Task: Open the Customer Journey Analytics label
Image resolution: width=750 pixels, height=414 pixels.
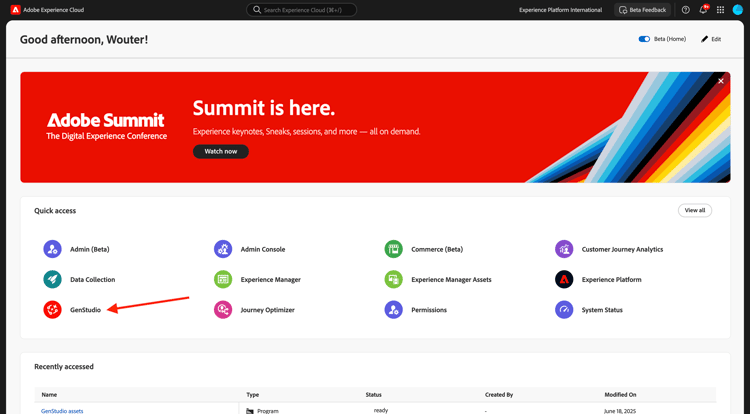Action: click(622, 249)
